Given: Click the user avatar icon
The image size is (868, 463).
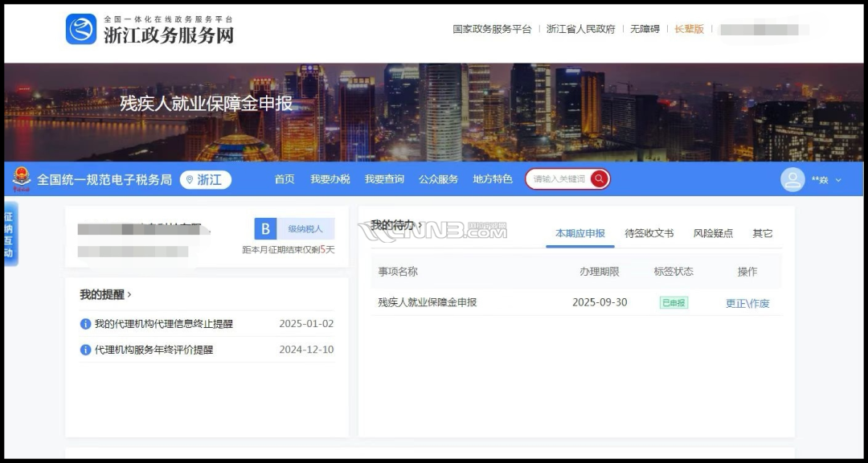Looking at the screenshot, I should pos(792,180).
